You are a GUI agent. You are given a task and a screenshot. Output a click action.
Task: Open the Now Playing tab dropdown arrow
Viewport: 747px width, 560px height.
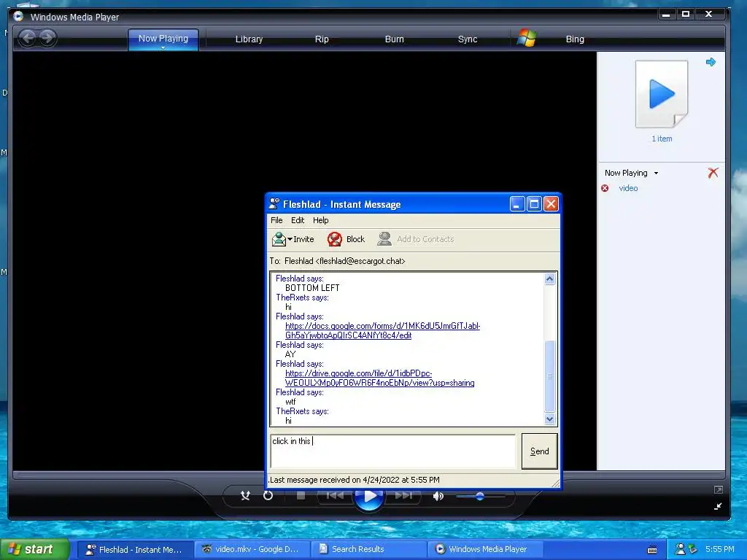[x=163, y=48]
